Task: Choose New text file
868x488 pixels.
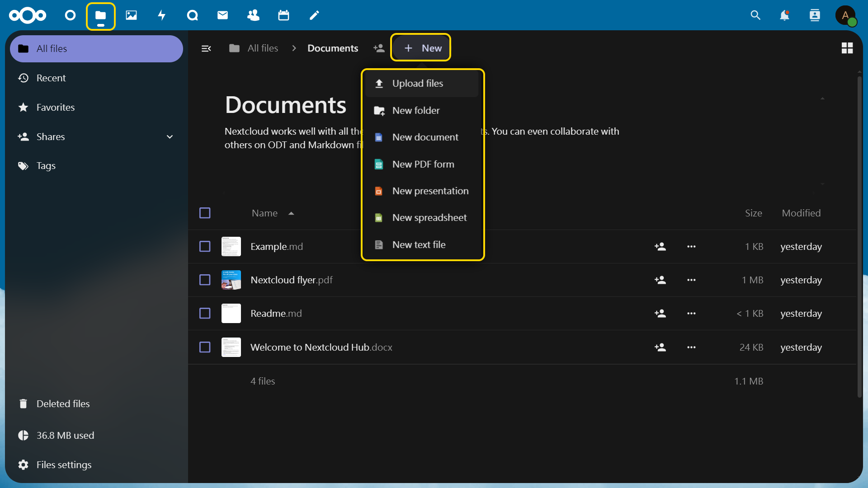Action: (x=422, y=245)
